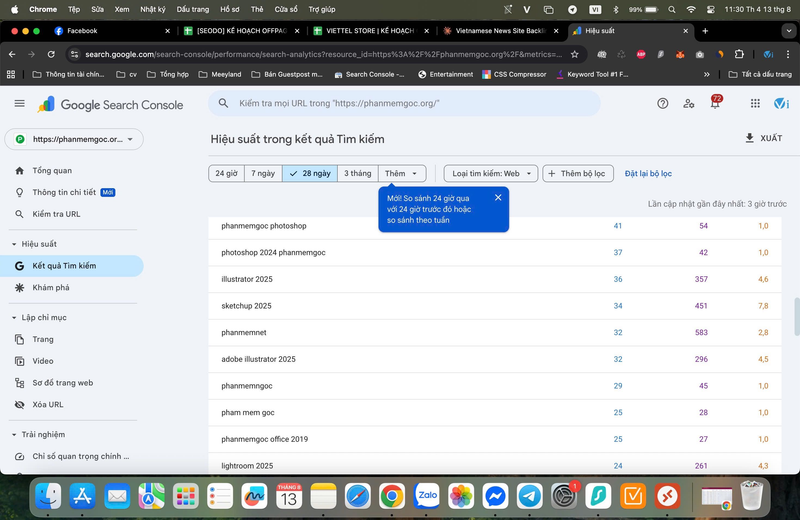This screenshot has height=520, width=800.
Task: Open the account avatar in Search Console
Action: click(781, 104)
